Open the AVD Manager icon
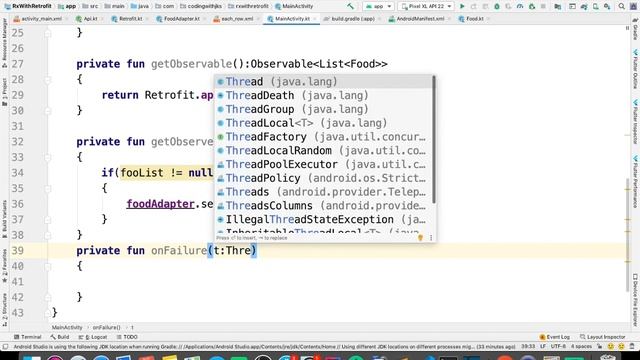This screenshot has width=640, height=360. coord(596,7)
